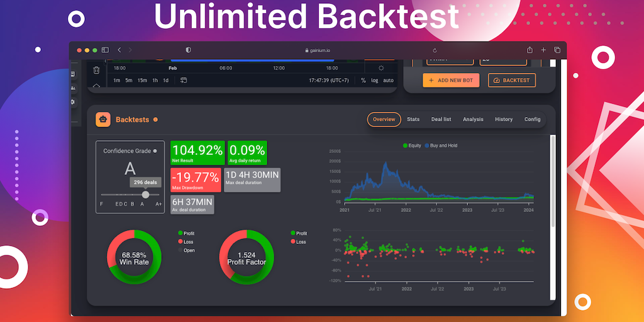Toggle auto scale on chart
The image size is (644, 322).
click(x=388, y=80)
